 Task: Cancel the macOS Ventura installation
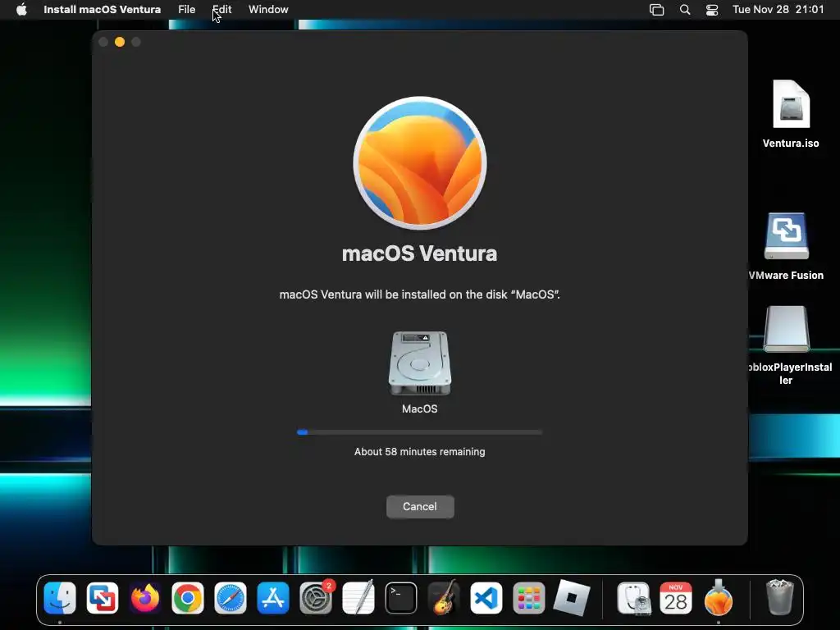420,506
